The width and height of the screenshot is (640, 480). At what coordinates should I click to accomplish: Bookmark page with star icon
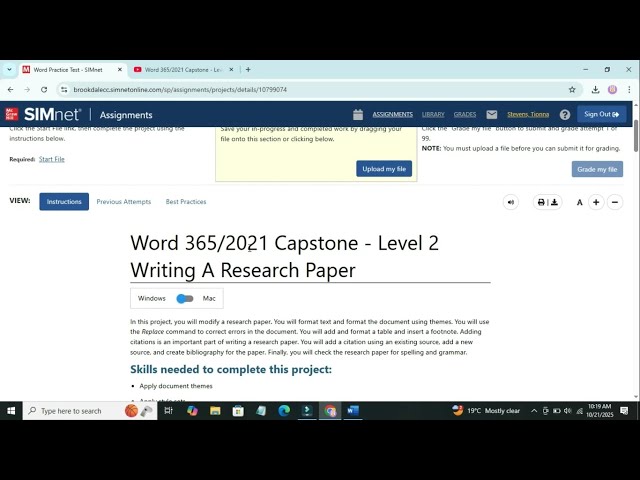click(572, 89)
